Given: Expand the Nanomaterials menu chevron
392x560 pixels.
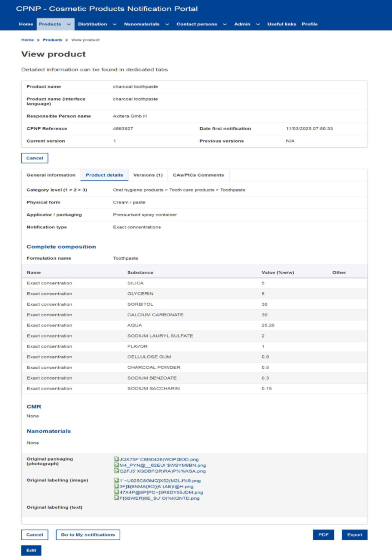Looking at the screenshot, I should (167, 24).
